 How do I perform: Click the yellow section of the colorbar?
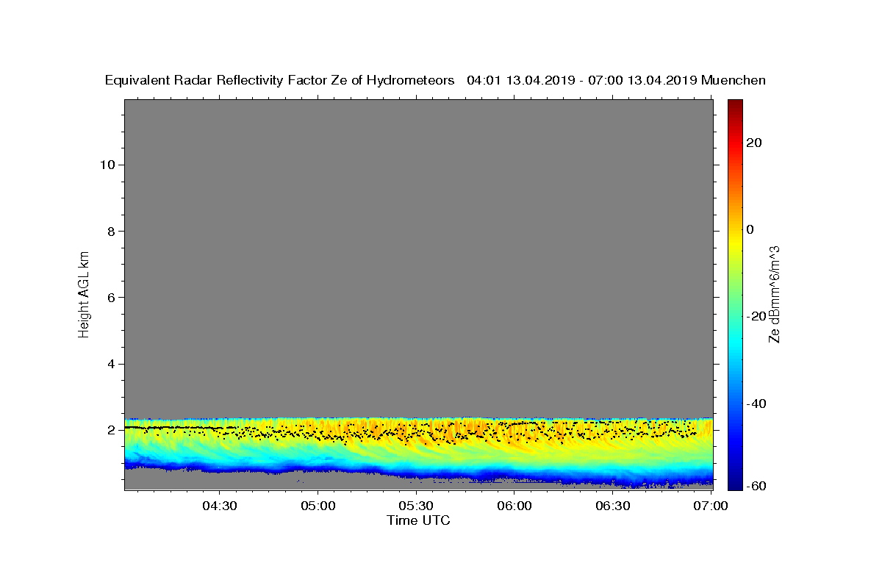pyautogui.click(x=735, y=243)
